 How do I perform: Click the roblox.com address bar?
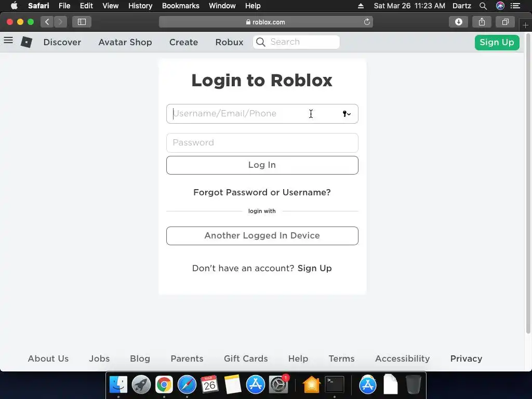(265, 22)
